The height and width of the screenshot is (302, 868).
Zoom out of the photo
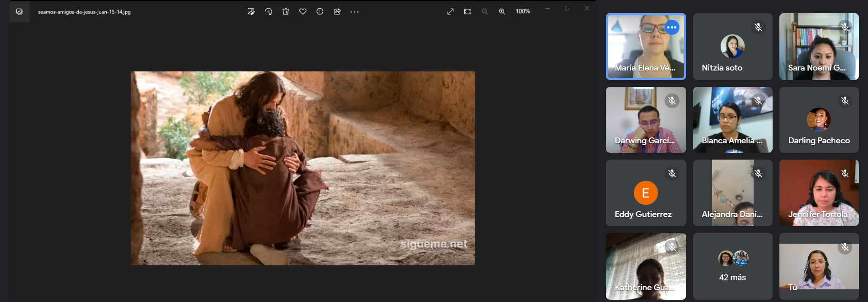coord(485,12)
